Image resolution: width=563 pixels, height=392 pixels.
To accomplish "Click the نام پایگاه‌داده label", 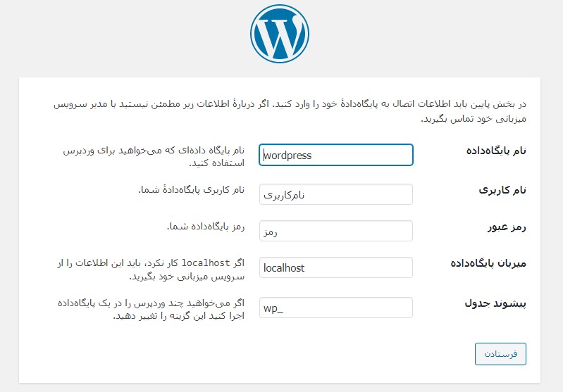I will (496, 151).
